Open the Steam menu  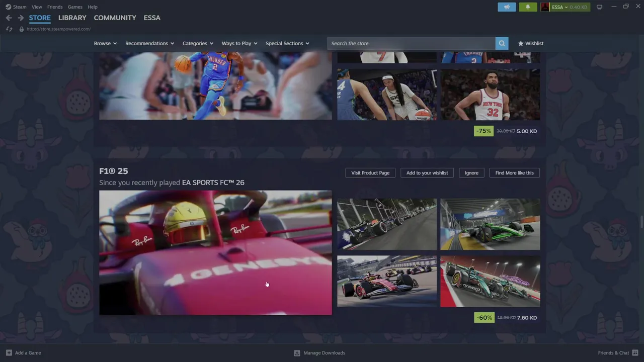click(20, 7)
